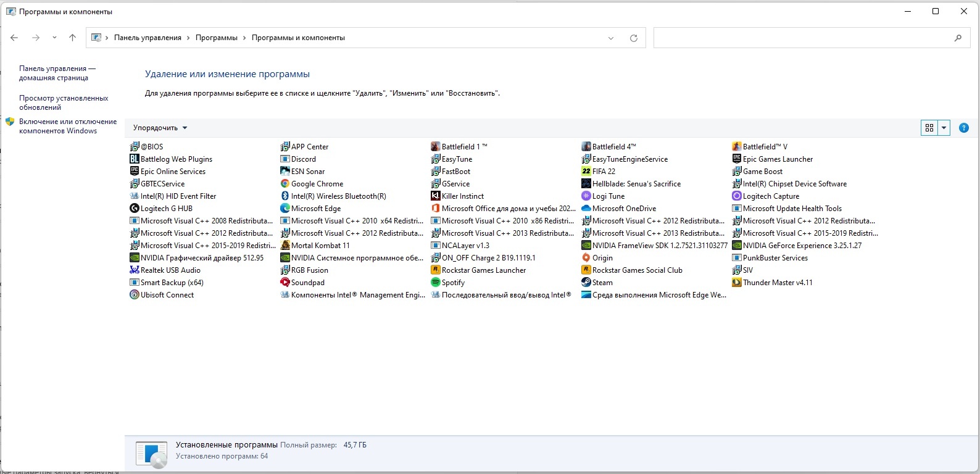This screenshot has height=474, width=980.
Task: Click the Epic Games Launcher icon
Action: (737, 159)
